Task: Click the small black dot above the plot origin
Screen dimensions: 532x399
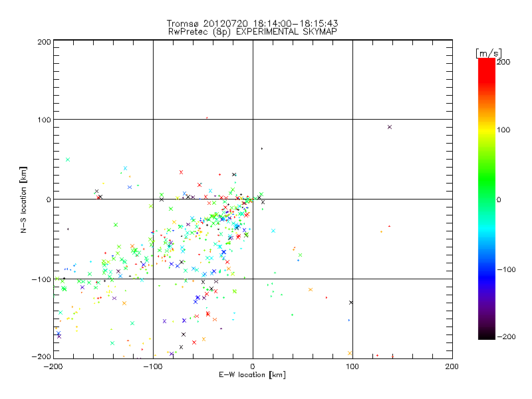Action: click(x=261, y=148)
